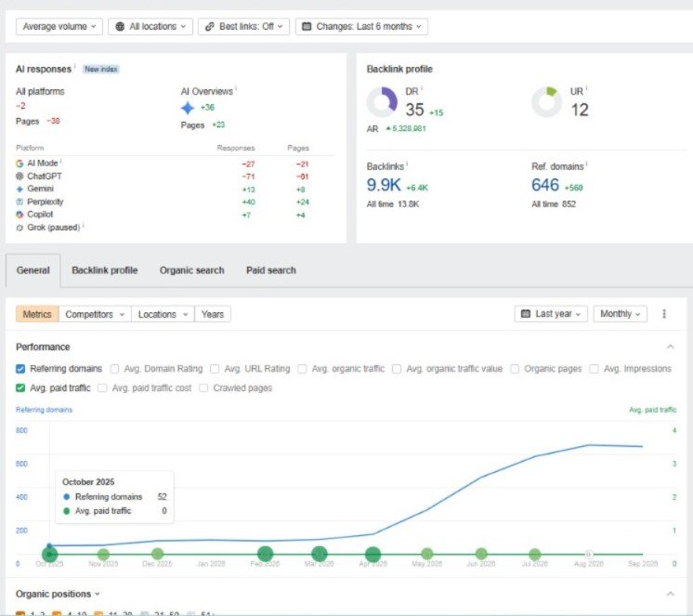This screenshot has height=616, width=693.
Task: Click the UR donut chart icon
Action: (547, 102)
